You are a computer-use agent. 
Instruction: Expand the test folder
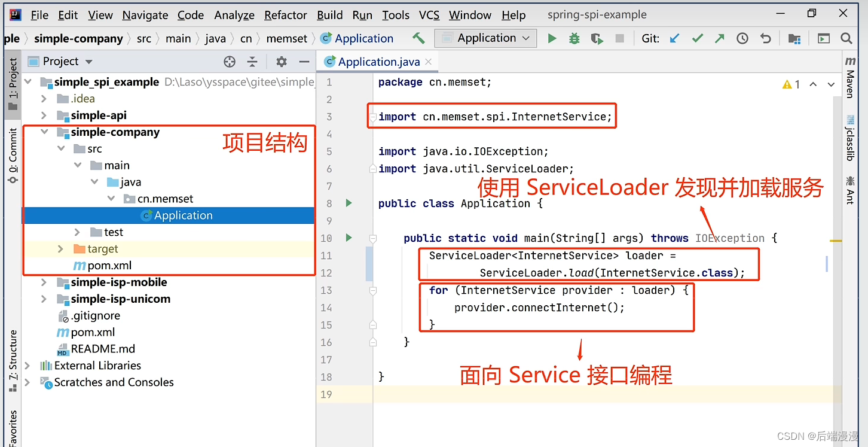[x=77, y=232]
